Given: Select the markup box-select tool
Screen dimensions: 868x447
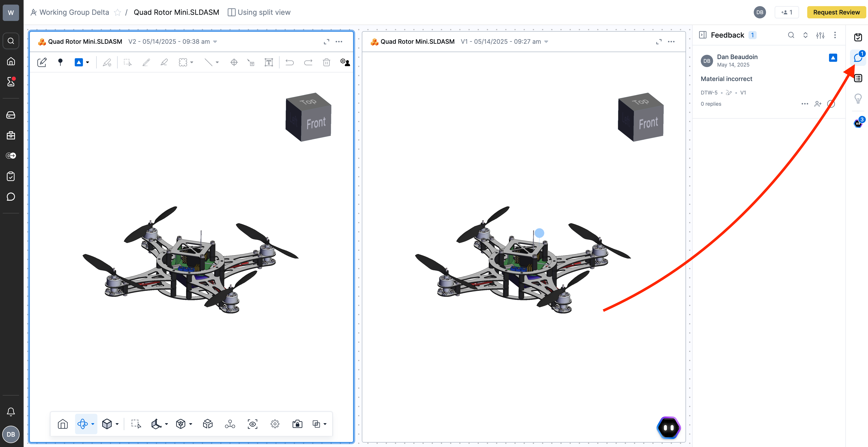Looking at the screenshot, I should [128, 62].
